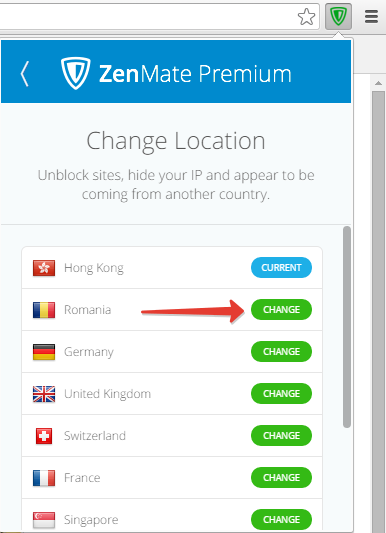Viewport: 386px width, 533px height.
Task: Change location to Switzerland
Action: (281, 435)
